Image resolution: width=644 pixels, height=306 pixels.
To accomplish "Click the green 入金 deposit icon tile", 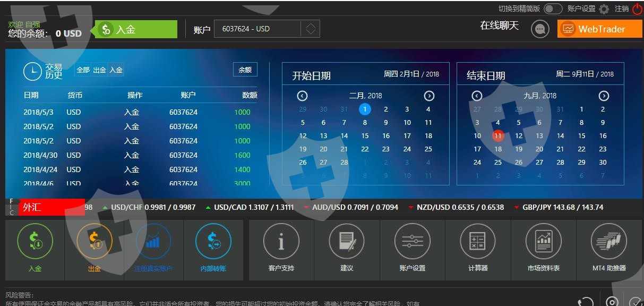I will [35, 250].
